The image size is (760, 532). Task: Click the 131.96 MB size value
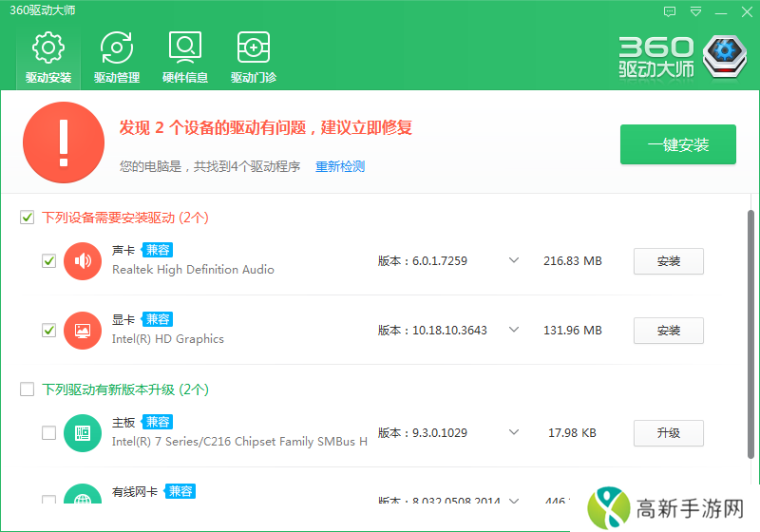click(573, 330)
